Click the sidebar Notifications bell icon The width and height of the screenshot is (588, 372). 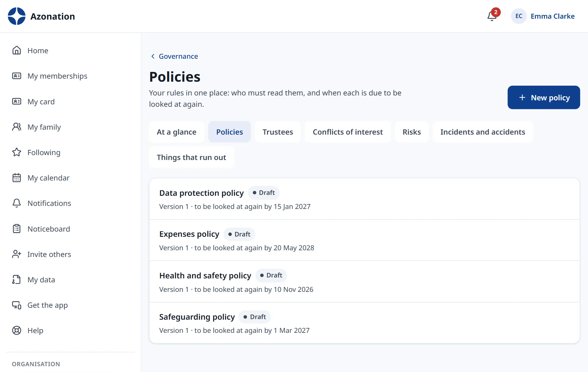pyautogui.click(x=17, y=203)
